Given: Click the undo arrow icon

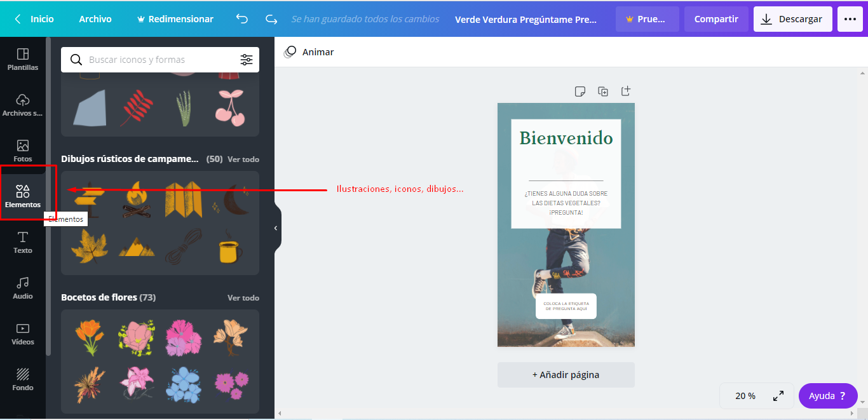Looking at the screenshot, I should 242,19.
